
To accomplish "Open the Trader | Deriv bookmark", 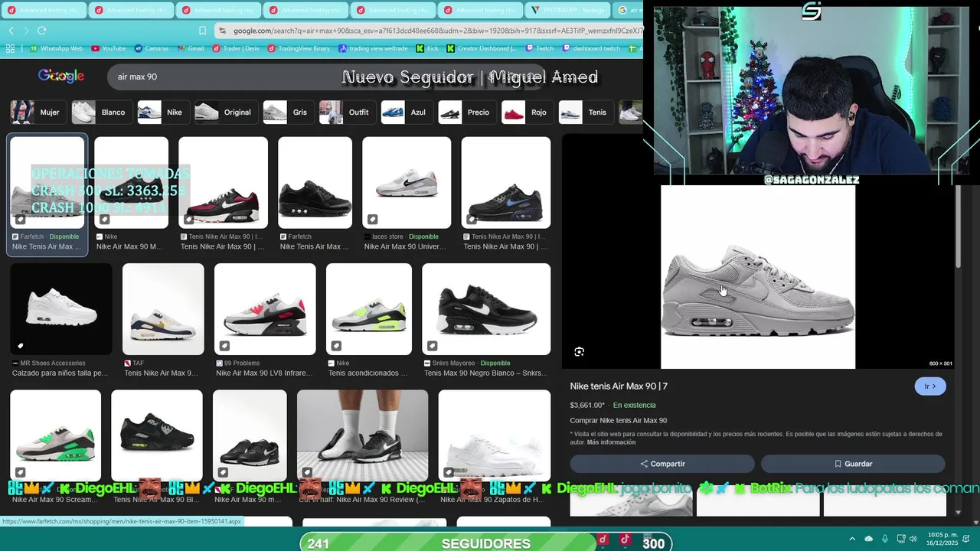I will click(237, 48).
